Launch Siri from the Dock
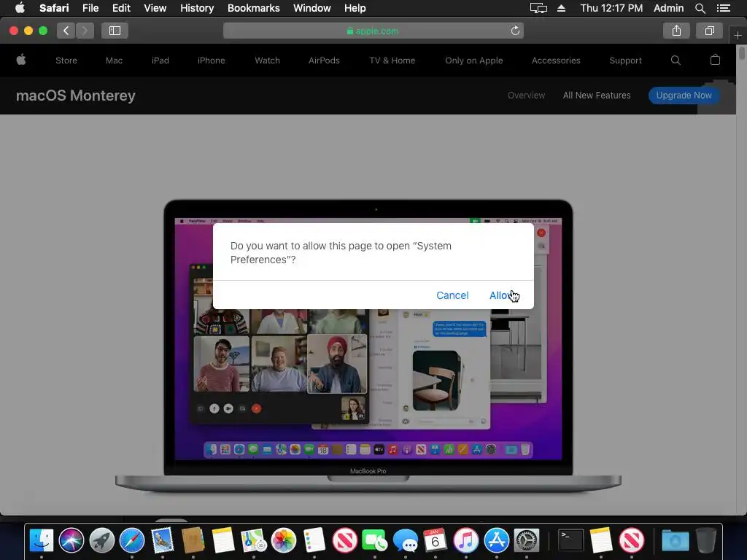The width and height of the screenshot is (747, 560). pyautogui.click(x=71, y=541)
